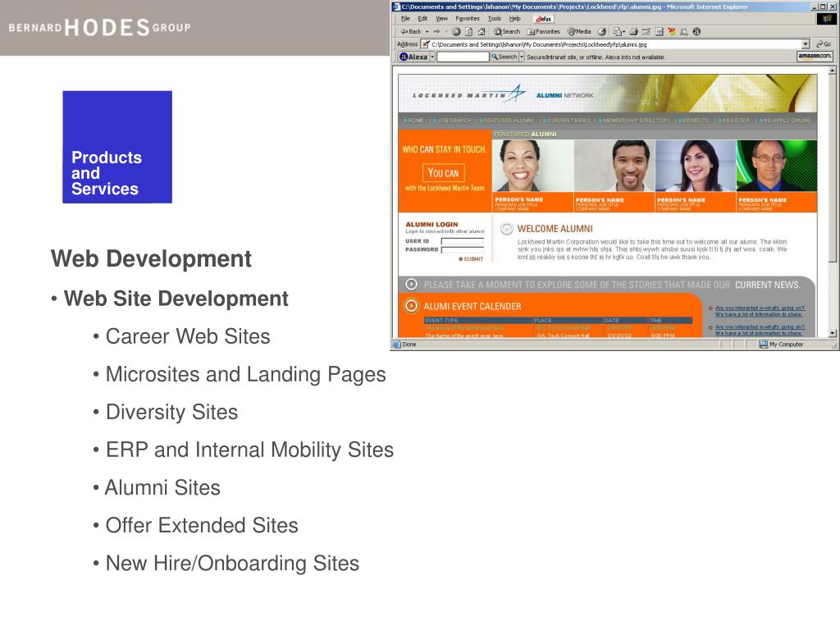This screenshot has width=840, height=630.
Task: Open the Media pane in the toolbar
Action: tap(579, 32)
